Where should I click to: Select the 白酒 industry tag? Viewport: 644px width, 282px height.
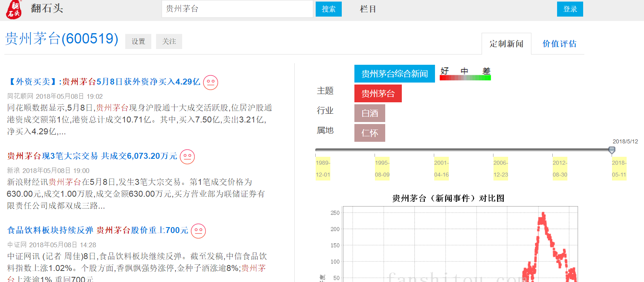point(370,113)
